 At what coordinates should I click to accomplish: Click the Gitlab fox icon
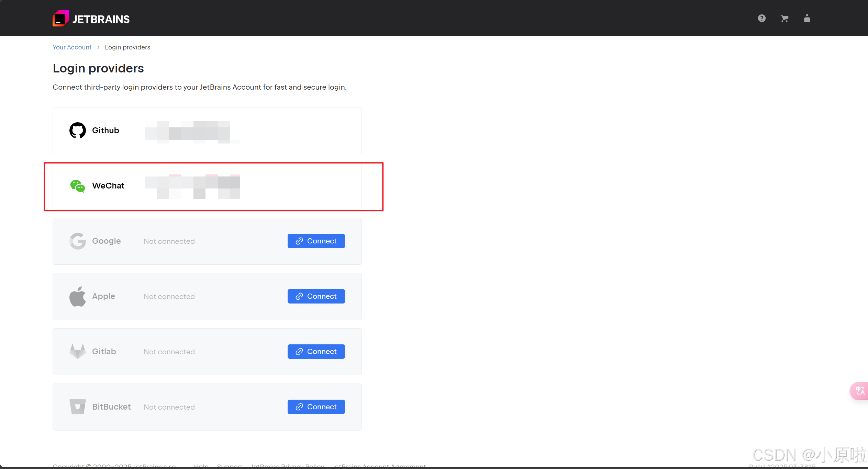[78, 352]
